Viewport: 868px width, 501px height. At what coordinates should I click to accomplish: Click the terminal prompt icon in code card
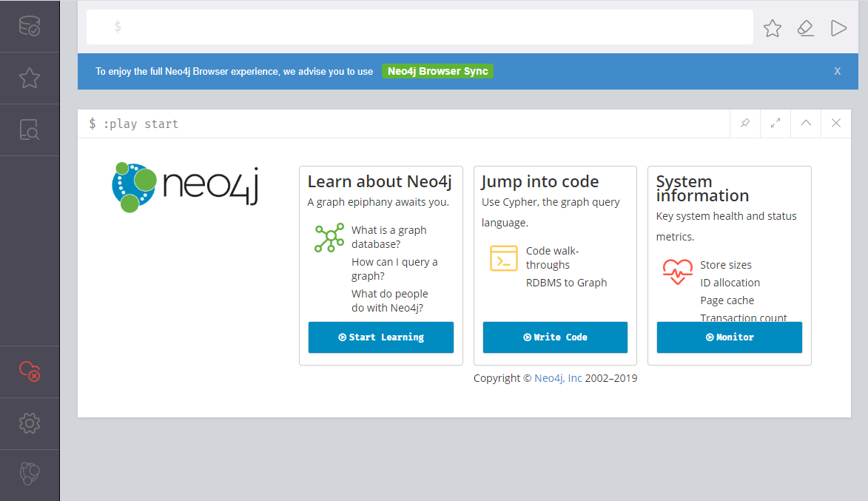pyautogui.click(x=504, y=258)
